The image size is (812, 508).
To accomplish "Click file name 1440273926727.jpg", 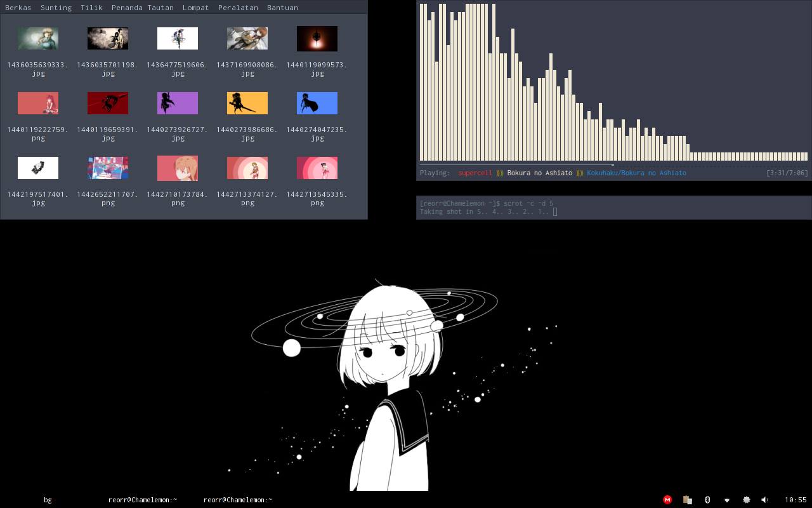I will point(178,134).
